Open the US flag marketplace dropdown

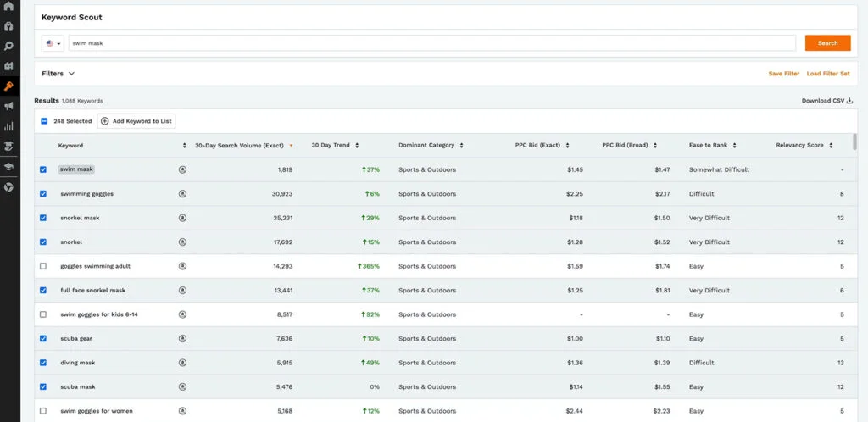(53, 43)
